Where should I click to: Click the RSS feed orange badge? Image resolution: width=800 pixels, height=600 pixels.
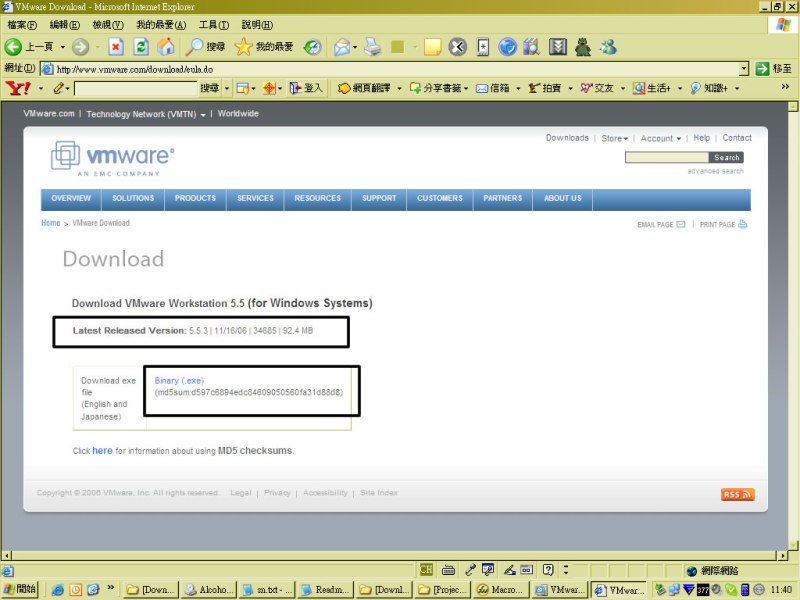pyautogui.click(x=737, y=494)
